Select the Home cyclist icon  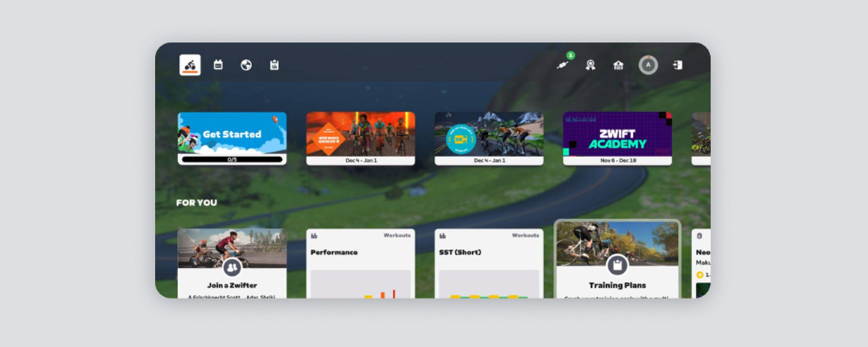pyautogui.click(x=190, y=65)
